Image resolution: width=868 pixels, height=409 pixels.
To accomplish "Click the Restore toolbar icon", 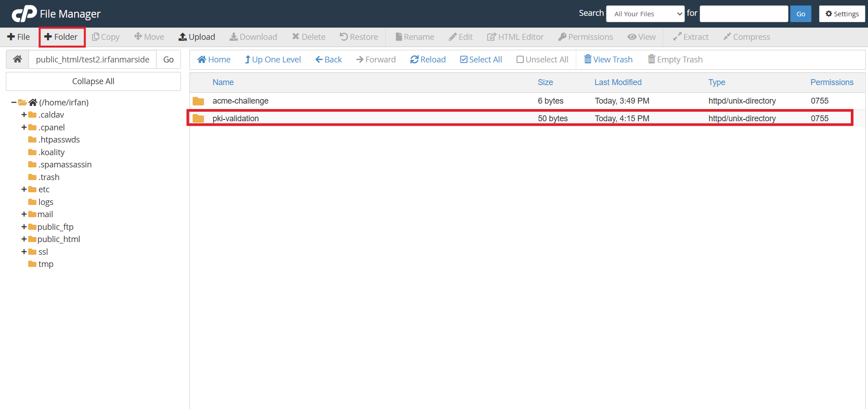I will click(x=344, y=37).
